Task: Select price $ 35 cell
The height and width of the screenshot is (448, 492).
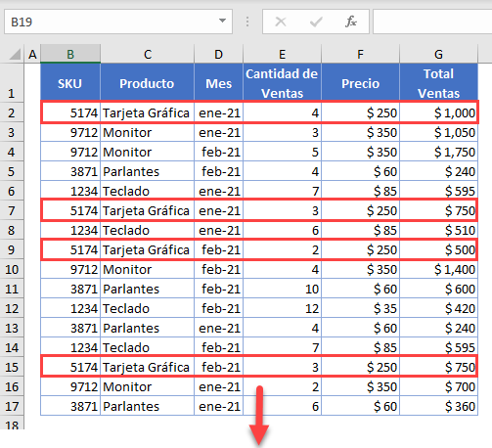Action: coord(360,308)
